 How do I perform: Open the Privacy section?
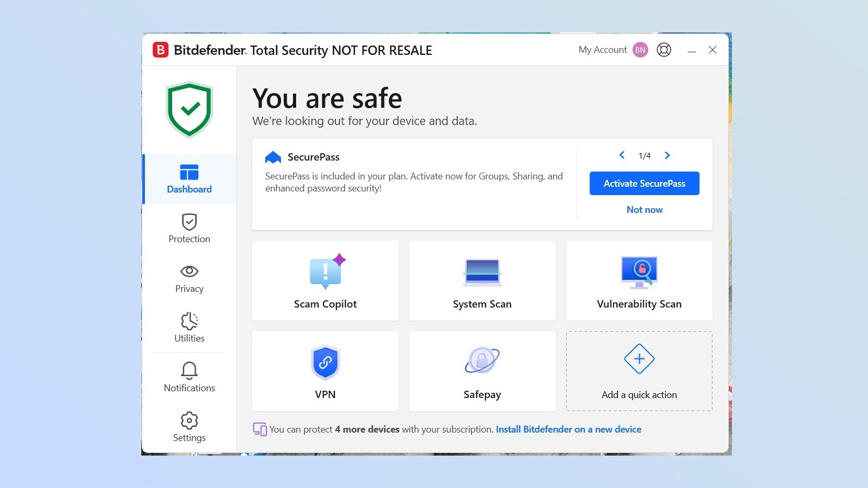[x=189, y=278]
